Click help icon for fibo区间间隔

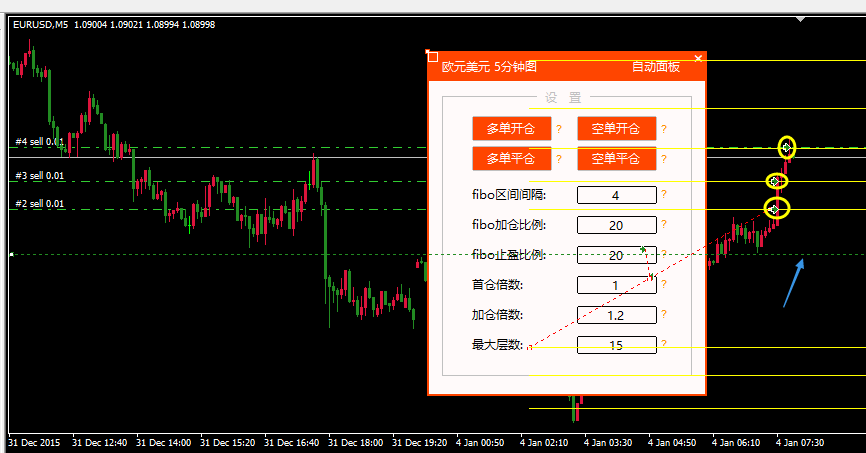click(664, 194)
